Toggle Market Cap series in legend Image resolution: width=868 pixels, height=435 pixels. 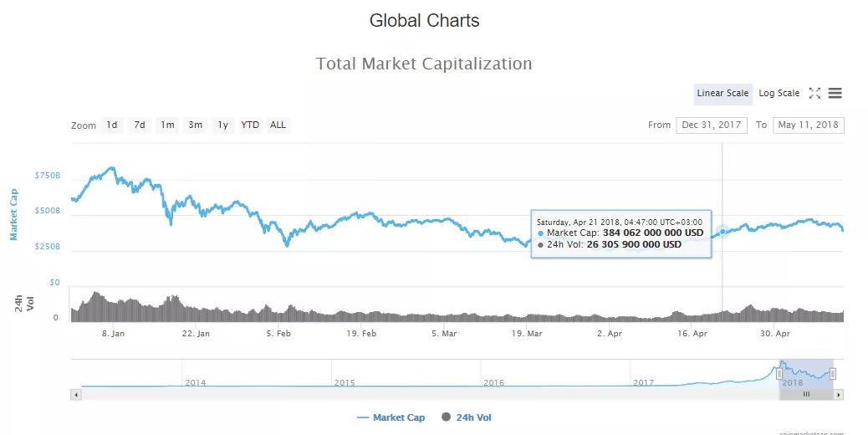[x=391, y=417]
